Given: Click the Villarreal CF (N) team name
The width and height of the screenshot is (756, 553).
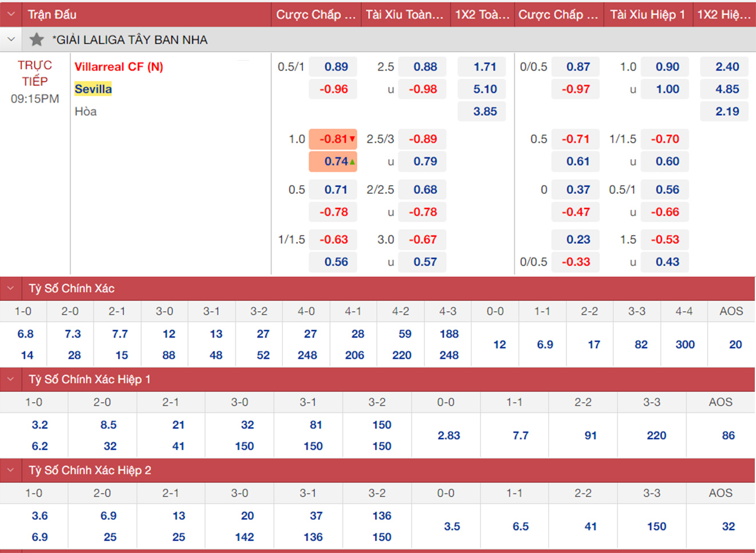Looking at the screenshot, I should 119,66.
